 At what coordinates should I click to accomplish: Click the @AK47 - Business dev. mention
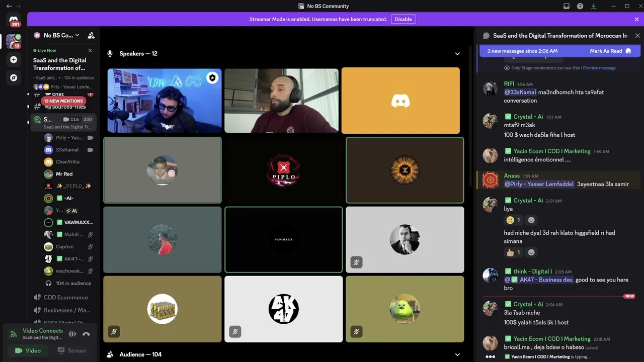(x=539, y=280)
